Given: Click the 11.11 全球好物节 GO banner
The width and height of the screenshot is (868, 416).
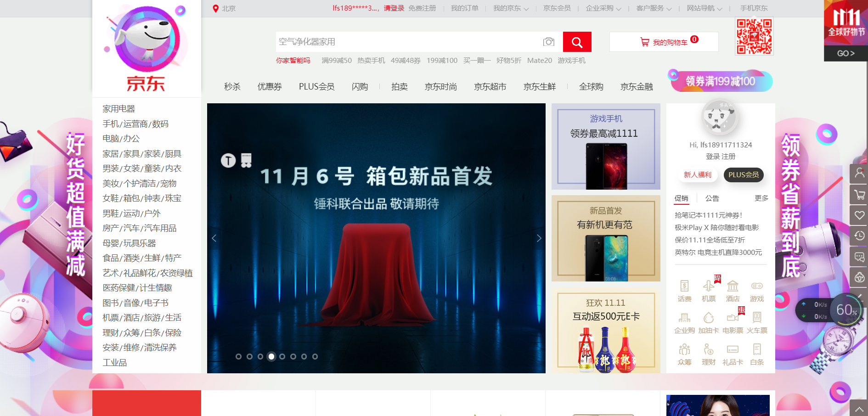Looking at the screenshot, I should (x=846, y=30).
